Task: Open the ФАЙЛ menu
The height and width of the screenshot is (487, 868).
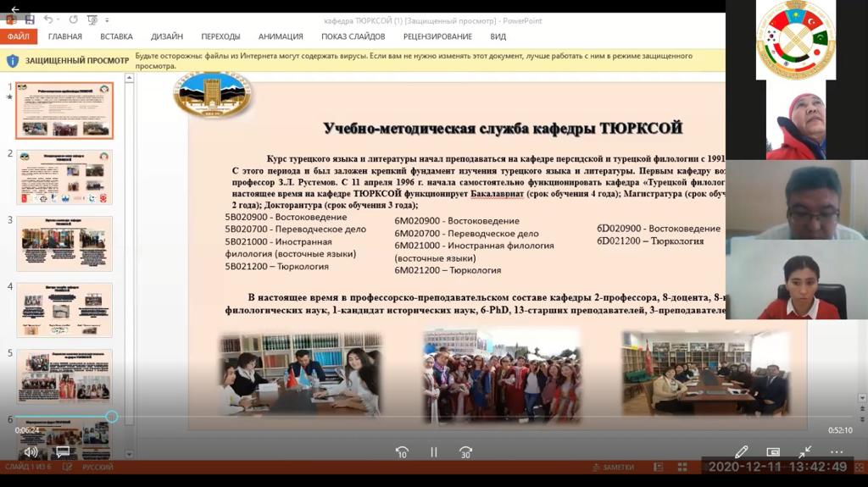Action: (18, 36)
